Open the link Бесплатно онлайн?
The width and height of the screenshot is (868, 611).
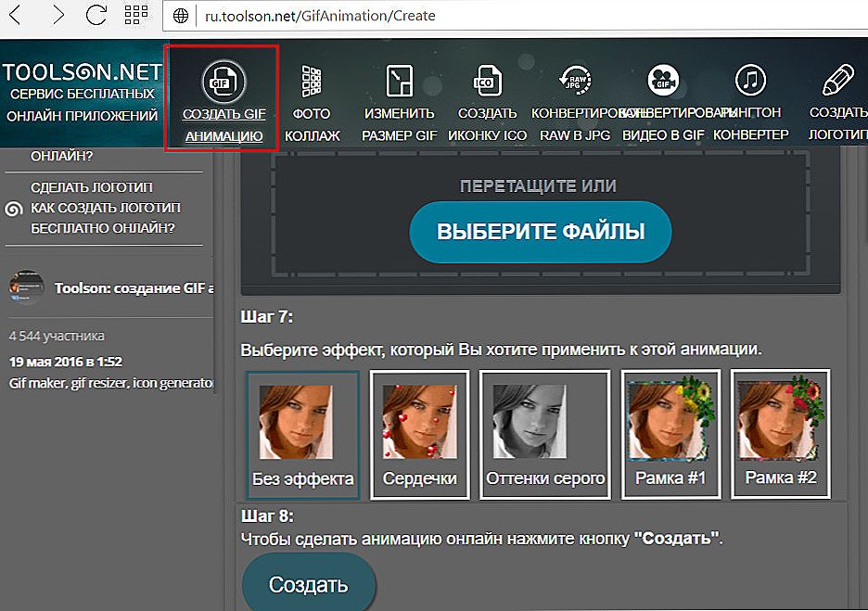102,228
